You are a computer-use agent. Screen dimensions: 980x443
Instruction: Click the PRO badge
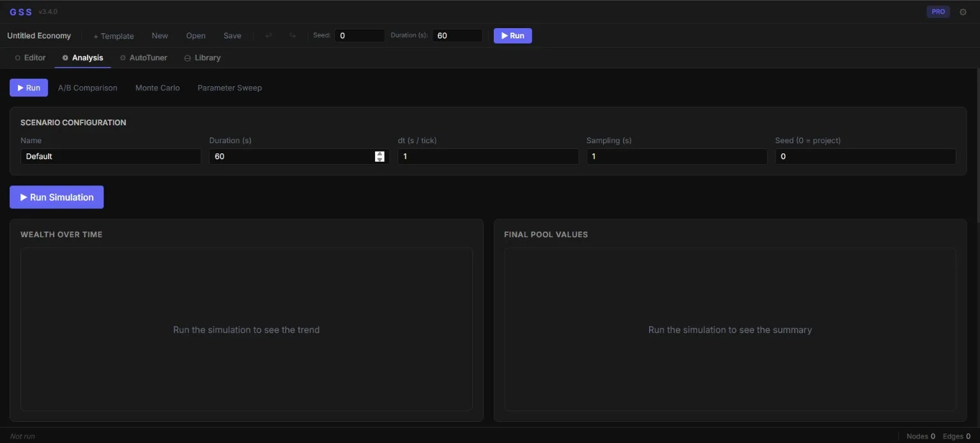(x=938, y=12)
